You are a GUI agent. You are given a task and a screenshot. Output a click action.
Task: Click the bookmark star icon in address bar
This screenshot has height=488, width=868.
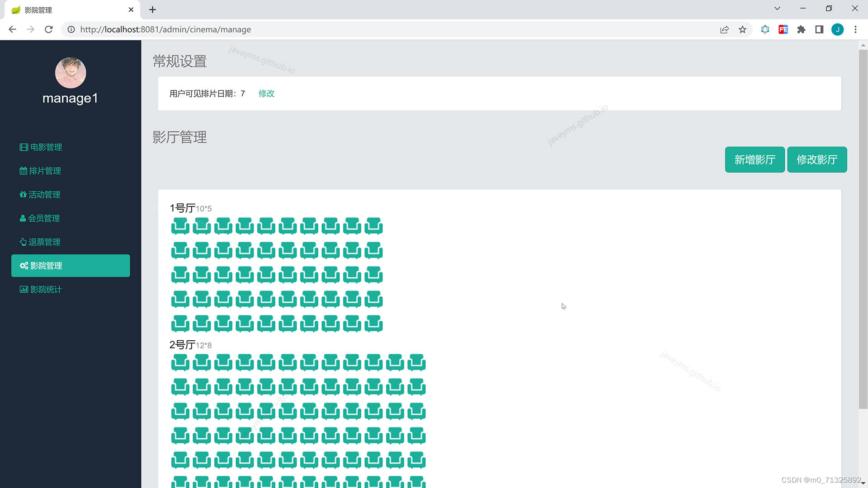[742, 29]
